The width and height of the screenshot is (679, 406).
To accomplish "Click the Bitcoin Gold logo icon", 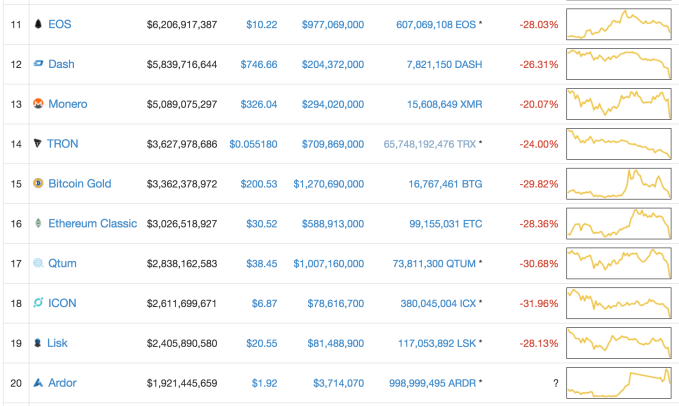I will [38, 184].
